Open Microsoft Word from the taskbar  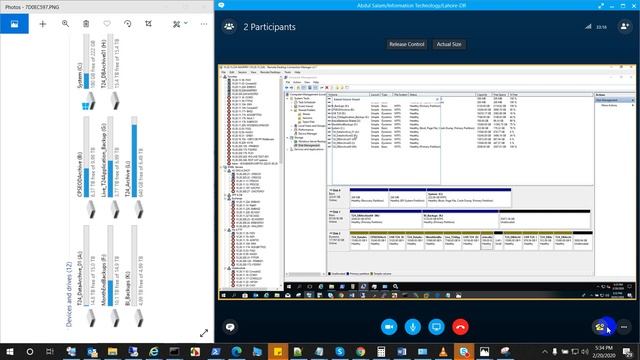pos(402,351)
